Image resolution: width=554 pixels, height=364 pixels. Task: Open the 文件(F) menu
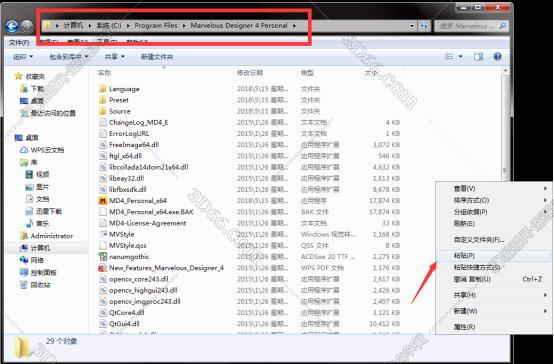point(19,42)
